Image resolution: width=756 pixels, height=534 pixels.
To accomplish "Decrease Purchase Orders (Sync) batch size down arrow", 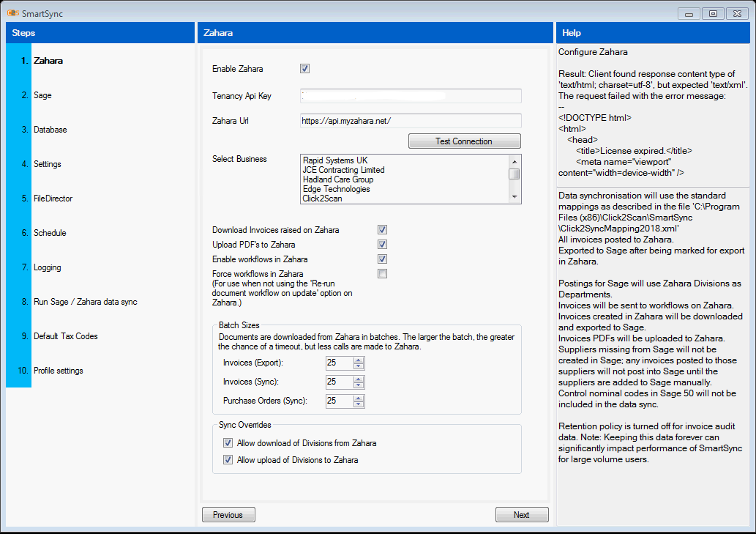I will (x=358, y=404).
